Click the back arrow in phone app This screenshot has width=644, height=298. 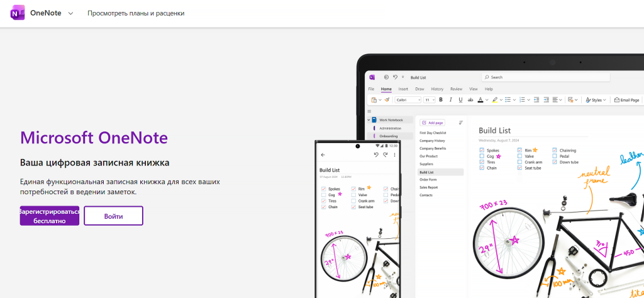click(x=323, y=155)
